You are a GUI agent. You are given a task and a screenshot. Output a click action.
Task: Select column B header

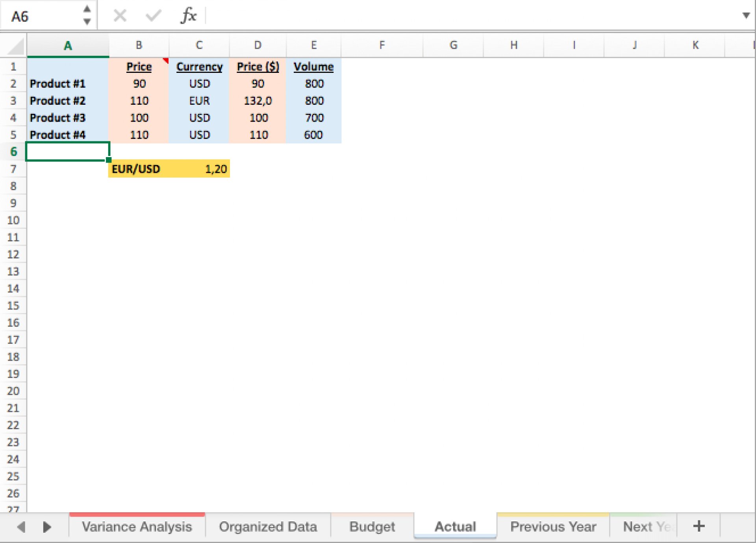[139, 46]
